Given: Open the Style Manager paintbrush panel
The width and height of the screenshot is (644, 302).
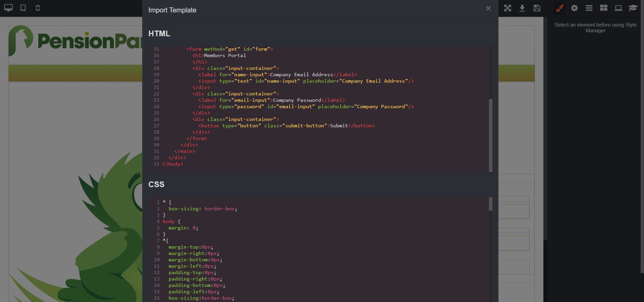Looking at the screenshot, I should pyautogui.click(x=559, y=8).
